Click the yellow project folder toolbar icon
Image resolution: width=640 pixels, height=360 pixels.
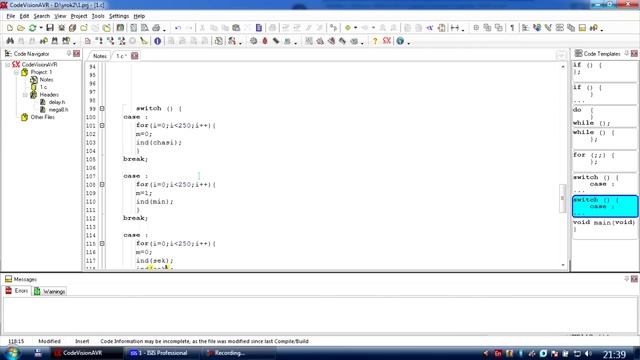tap(107, 28)
